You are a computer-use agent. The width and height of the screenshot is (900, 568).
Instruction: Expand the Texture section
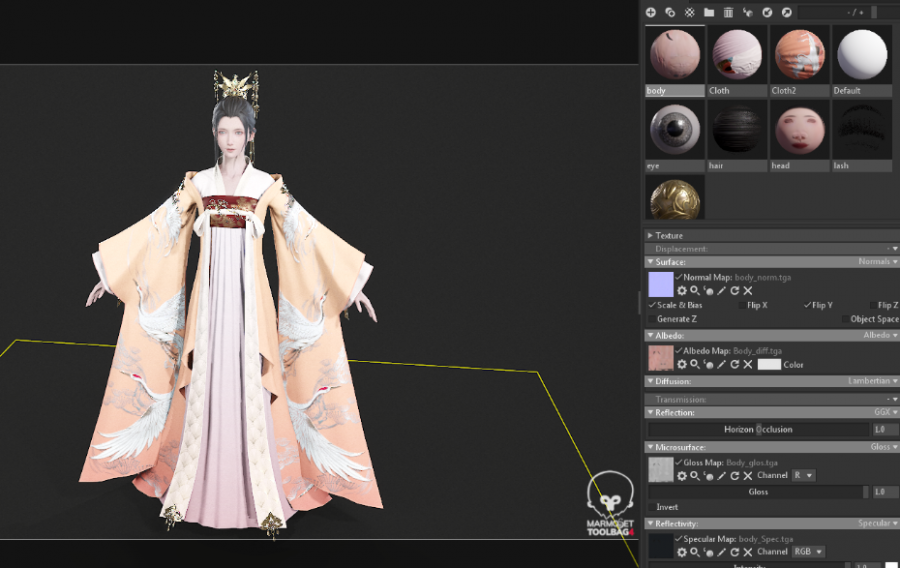coord(650,235)
